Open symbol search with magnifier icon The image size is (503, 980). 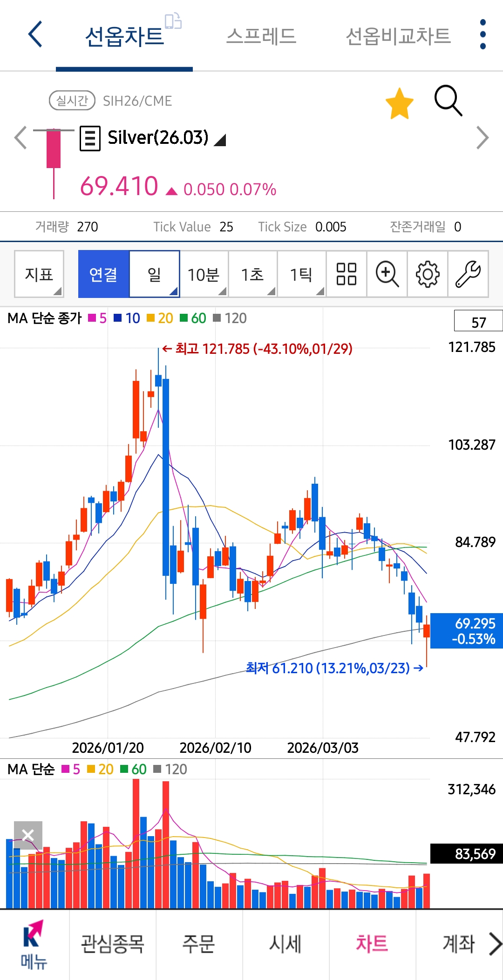[x=448, y=100]
